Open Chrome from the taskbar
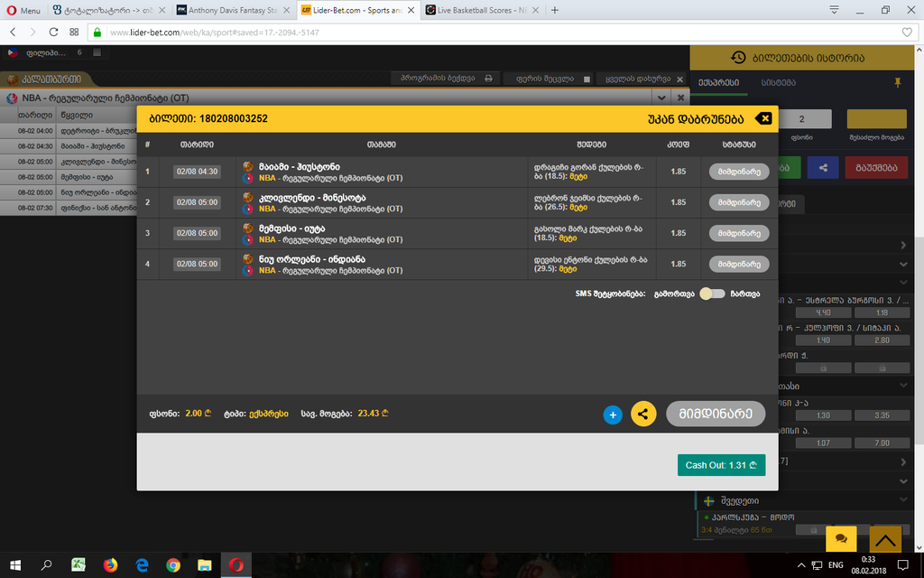The height and width of the screenshot is (578, 924). (x=173, y=565)
